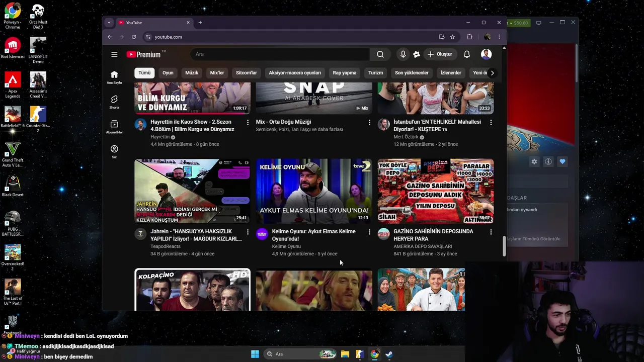Open the Apex Legends desktop shortcut
644x362 pixels.
13,84
